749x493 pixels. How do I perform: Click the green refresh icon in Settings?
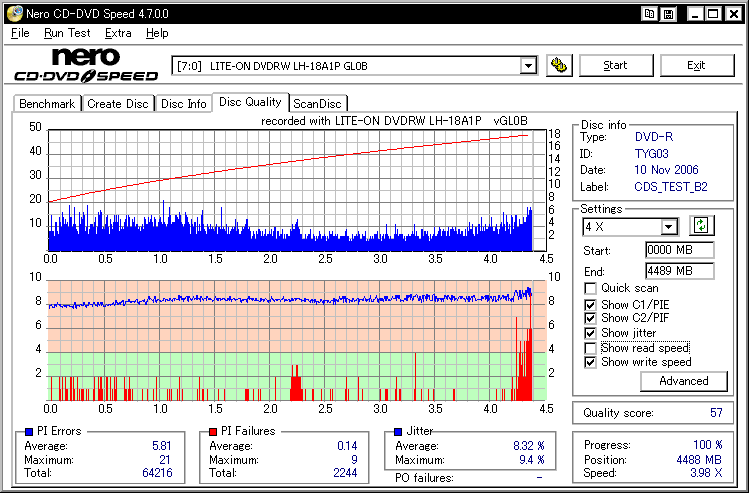(x=700, y=226)
